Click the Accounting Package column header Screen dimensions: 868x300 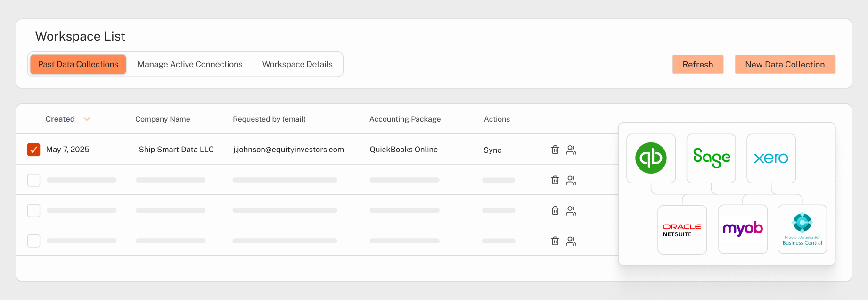pos(405,119)
